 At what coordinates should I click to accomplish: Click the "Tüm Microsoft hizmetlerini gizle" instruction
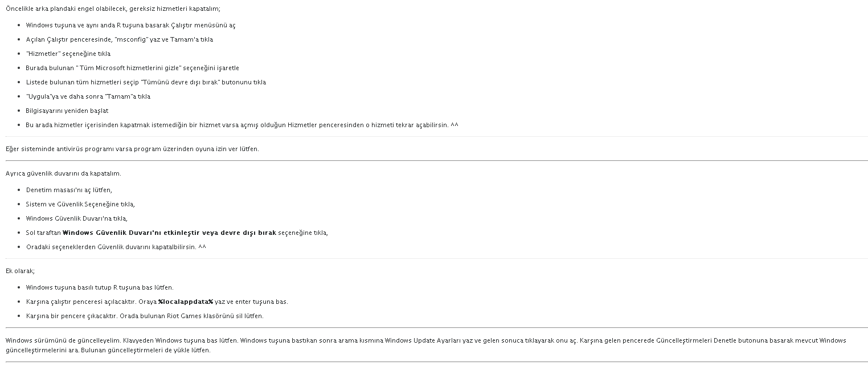[133, 68]
